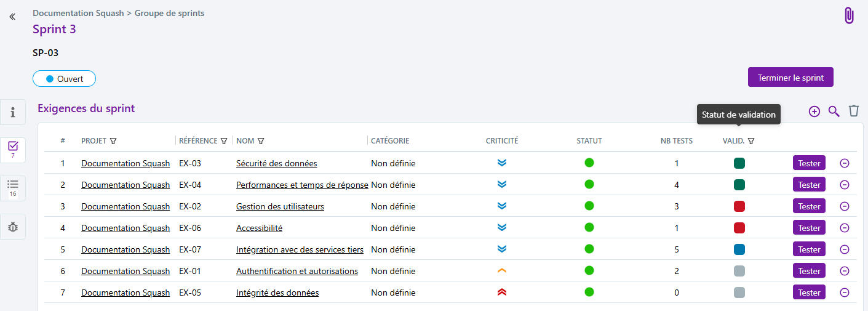Click test count 5 for EX-07
The image size is (868, 311).
pos(677,249)
